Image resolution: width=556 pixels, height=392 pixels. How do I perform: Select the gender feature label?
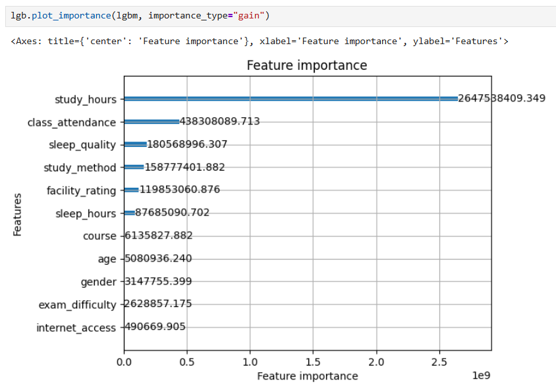97,282
